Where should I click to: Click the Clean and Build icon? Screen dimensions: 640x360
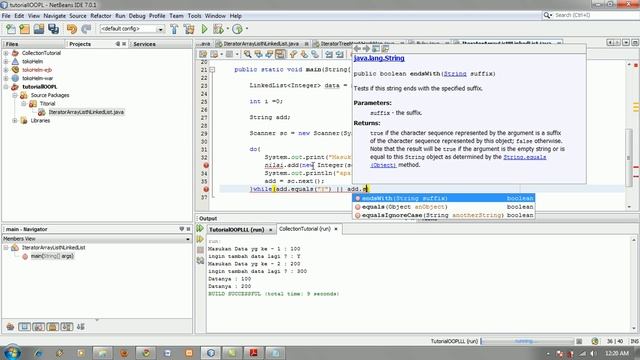click(189, 29)
